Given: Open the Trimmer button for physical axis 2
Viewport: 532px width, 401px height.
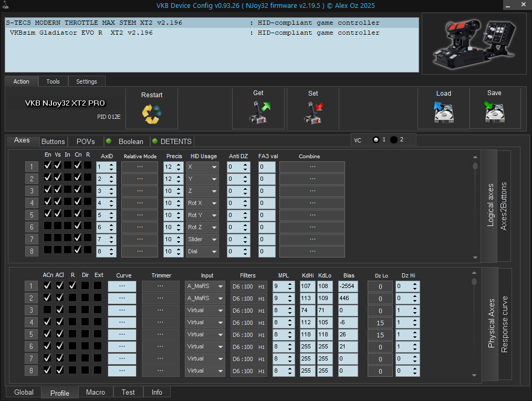Looking at the screenshot, I should [161, 299].
